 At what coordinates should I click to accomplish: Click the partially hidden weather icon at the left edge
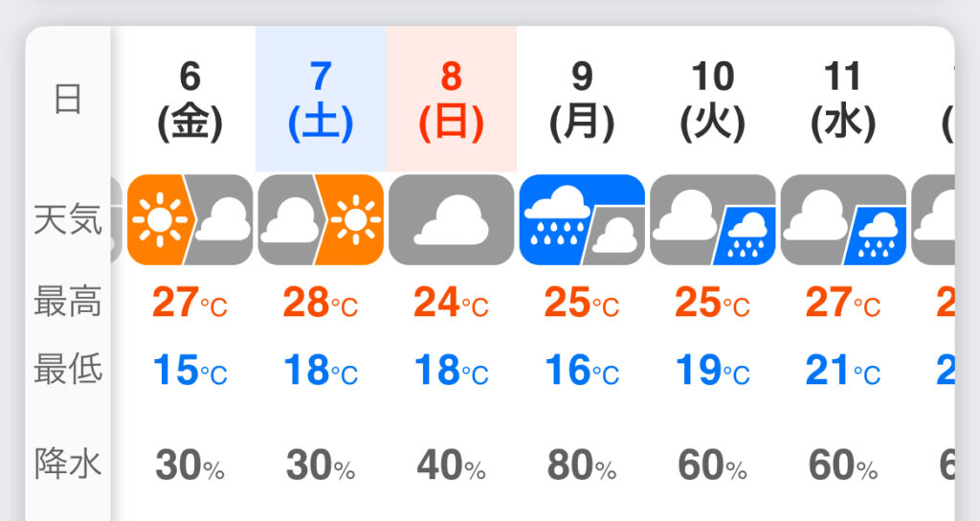click(x=116, y=219)
